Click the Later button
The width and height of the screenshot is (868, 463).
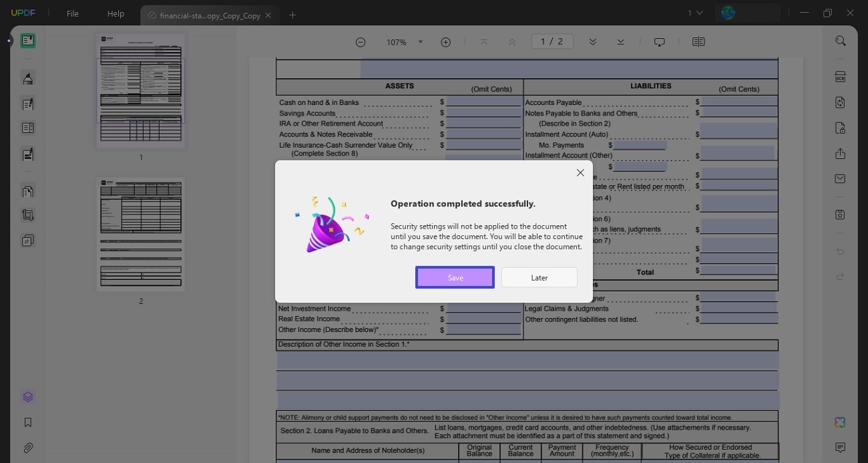539,277
